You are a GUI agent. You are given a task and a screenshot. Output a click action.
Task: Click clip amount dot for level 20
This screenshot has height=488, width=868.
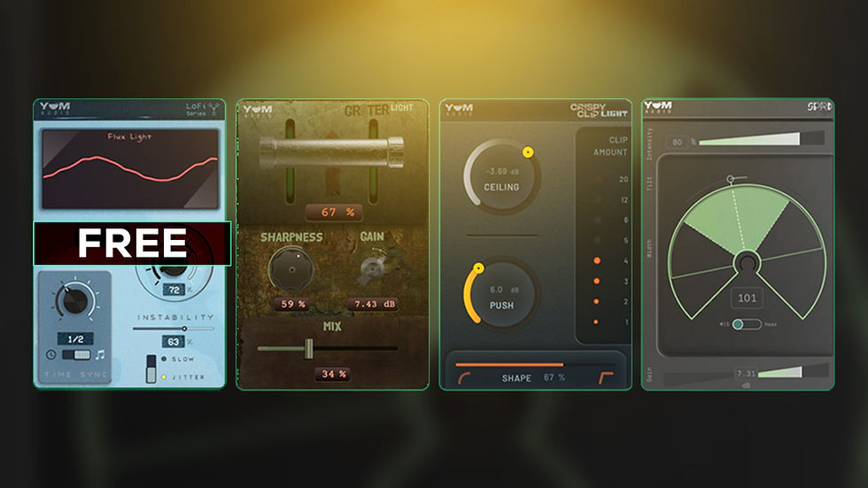[598, 179]
